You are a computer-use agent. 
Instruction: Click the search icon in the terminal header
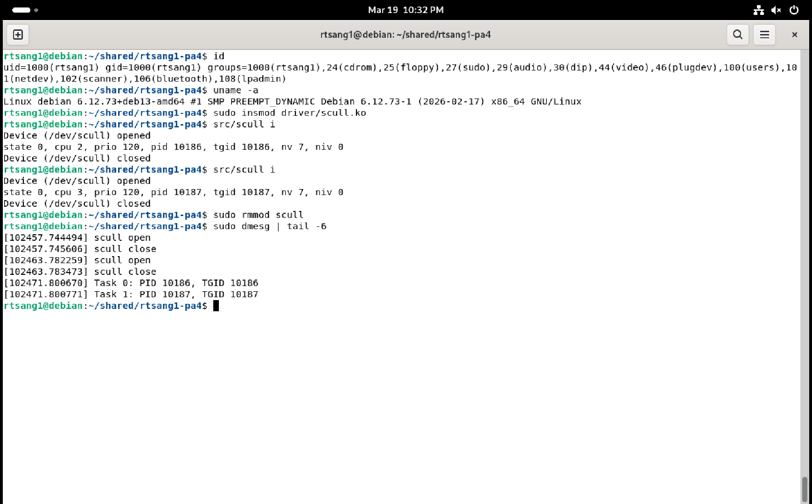[x=737, y=35]
